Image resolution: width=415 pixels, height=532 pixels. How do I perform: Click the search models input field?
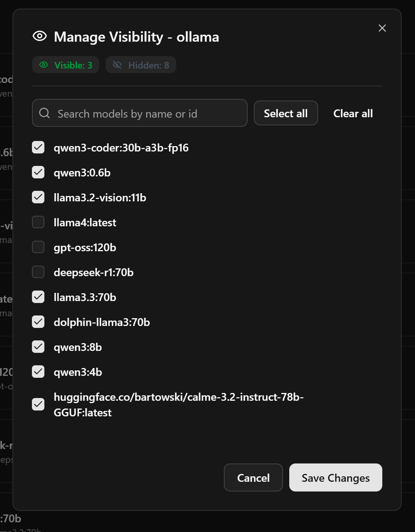coord(140,113)
